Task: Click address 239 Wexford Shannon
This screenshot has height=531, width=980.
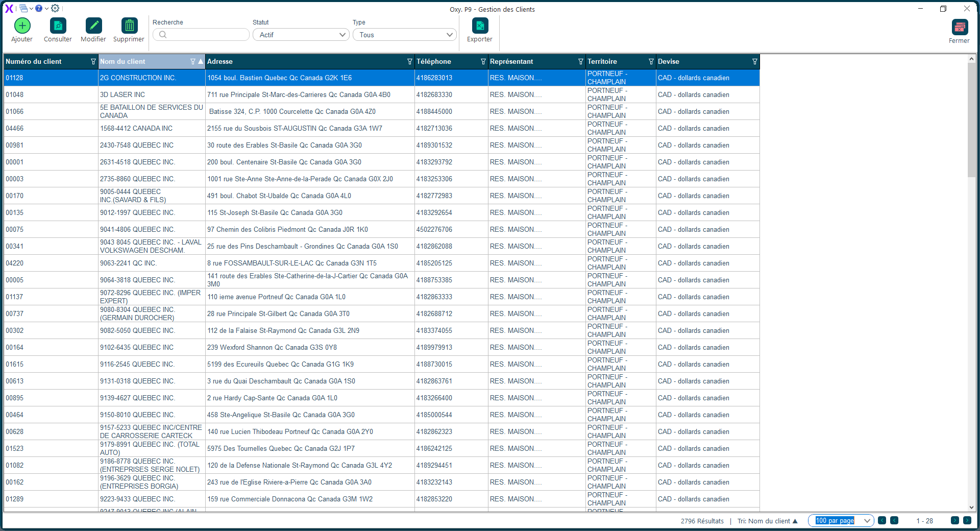Action: (x=272, y=347)
